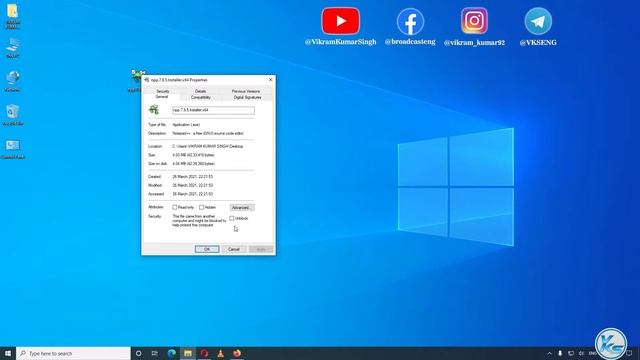Go to the Previous Versions tab
Screen dimensions: 640x360
(x=246, y=91)
